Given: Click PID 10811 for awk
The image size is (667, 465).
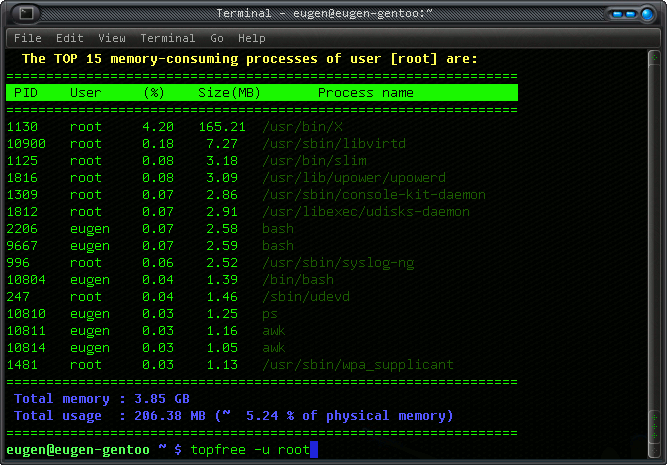Looking at the screenshot, I should pyautogui.click(x=26, y=331).
